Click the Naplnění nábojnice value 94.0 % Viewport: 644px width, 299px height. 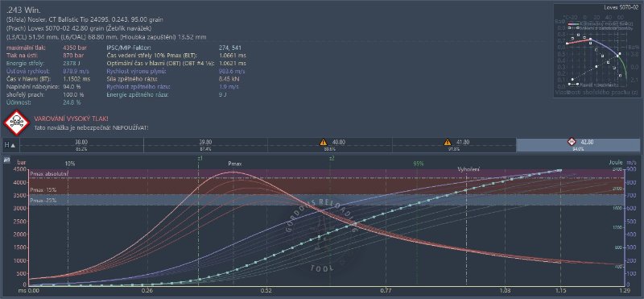(72, 87)
